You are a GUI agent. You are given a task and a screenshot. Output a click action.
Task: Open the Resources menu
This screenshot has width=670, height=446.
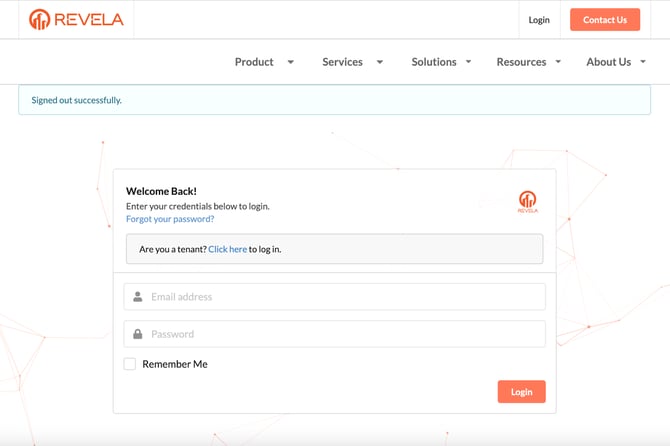point(521,62)
